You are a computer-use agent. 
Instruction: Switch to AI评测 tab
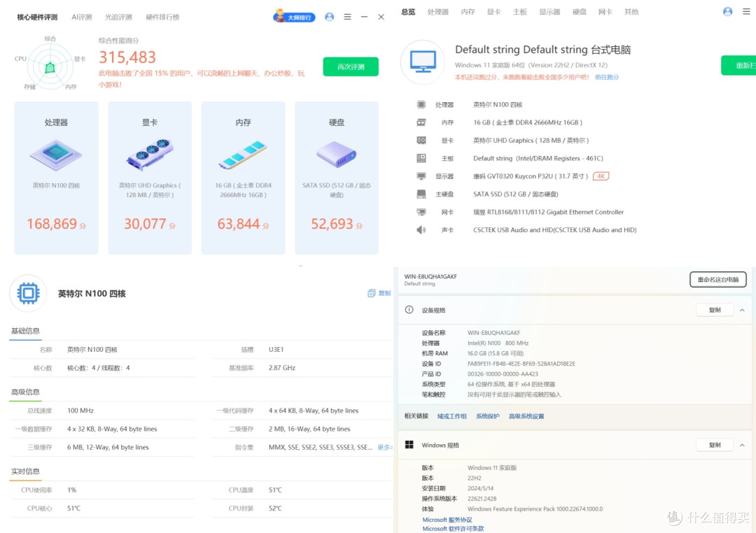pyautogui.click(x=81, y=17)
